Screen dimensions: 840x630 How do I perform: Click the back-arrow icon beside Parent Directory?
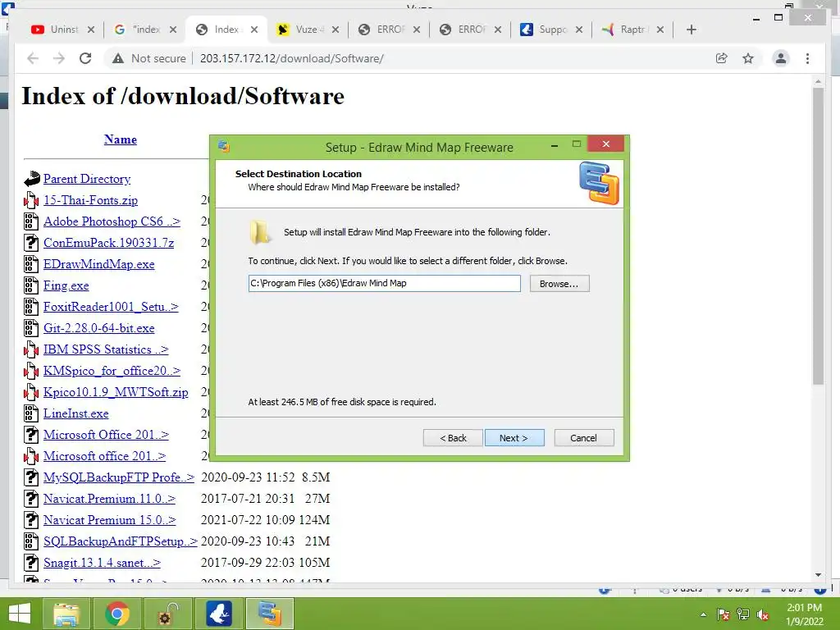(x=32, y=178)
